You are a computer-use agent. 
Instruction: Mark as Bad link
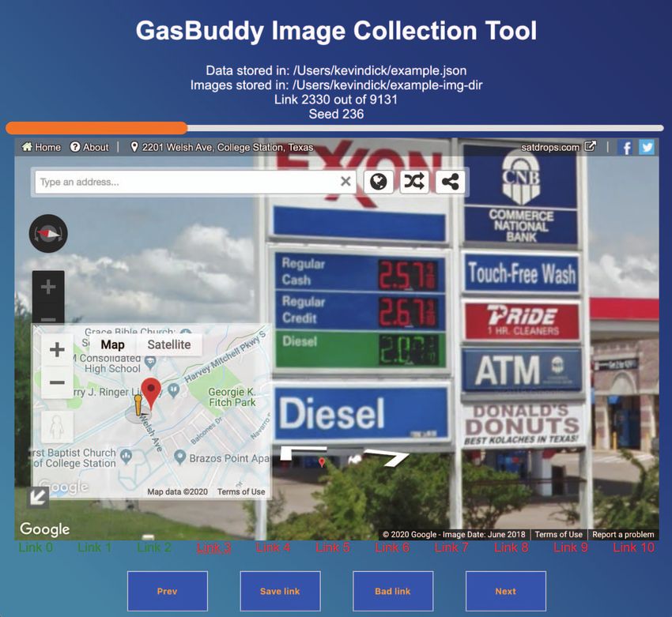click(393, 591)
